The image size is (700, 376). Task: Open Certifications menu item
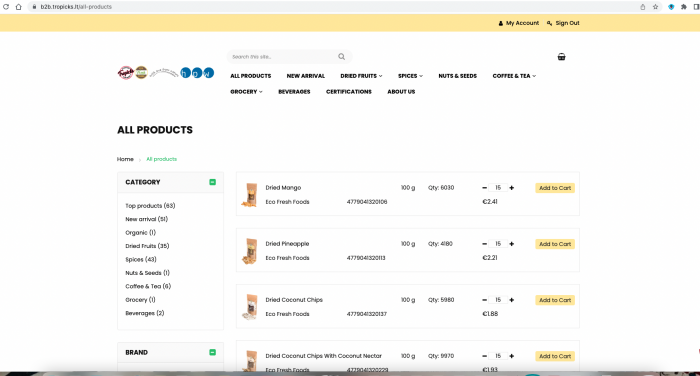(x=349, y=92)
